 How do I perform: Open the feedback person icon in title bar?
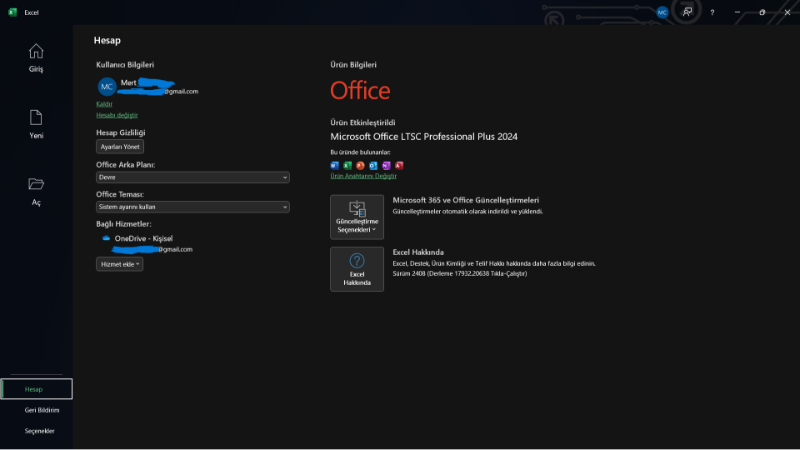click(687, 12)
